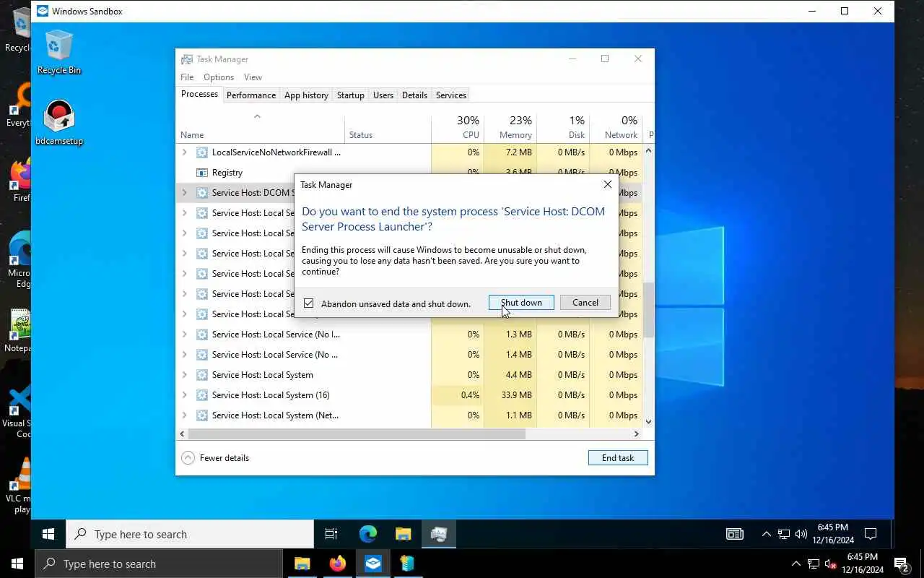Open the View menu
Screen dimensions: 924x578
(253, 77)
